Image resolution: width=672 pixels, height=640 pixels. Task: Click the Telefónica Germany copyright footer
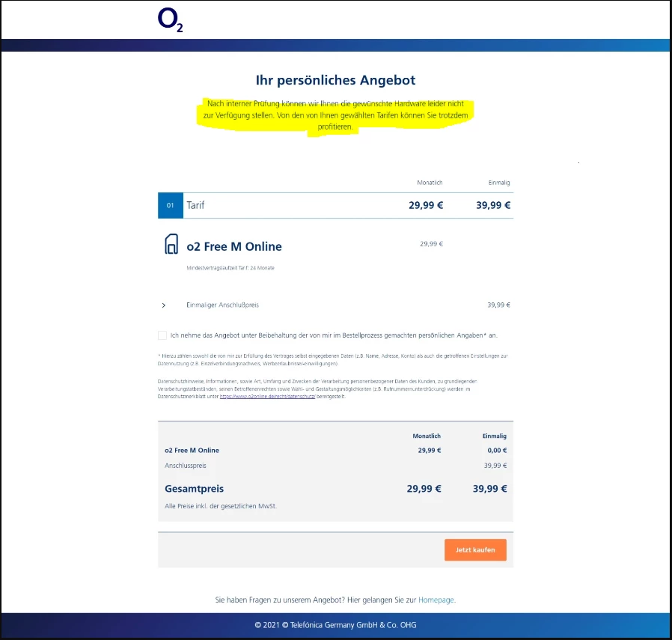(x=335, y=624)
